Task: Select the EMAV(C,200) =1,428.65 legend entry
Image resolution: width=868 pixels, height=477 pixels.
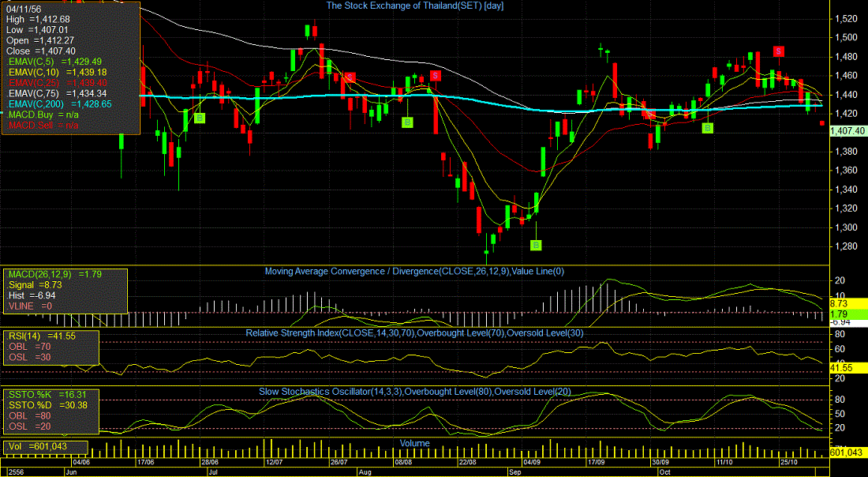Action: [58, 103]
